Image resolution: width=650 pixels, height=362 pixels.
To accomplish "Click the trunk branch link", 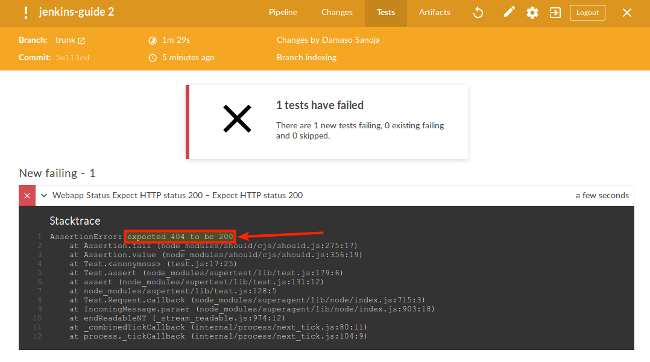I will (x=65, y=40).
